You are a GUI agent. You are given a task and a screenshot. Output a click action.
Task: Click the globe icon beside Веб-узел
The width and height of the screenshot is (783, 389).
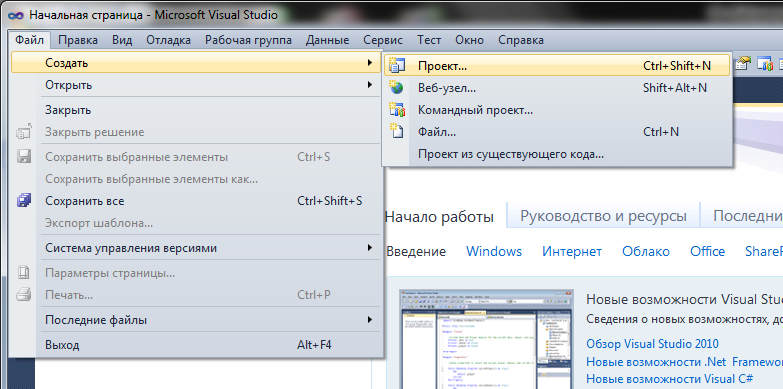[396, 87]
